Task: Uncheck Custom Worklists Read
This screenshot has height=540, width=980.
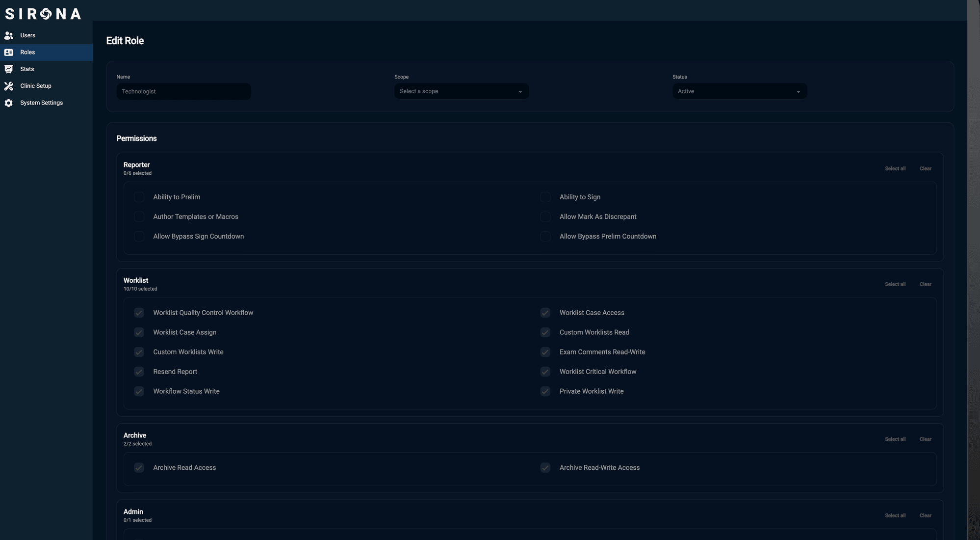Action: point(545,332)
